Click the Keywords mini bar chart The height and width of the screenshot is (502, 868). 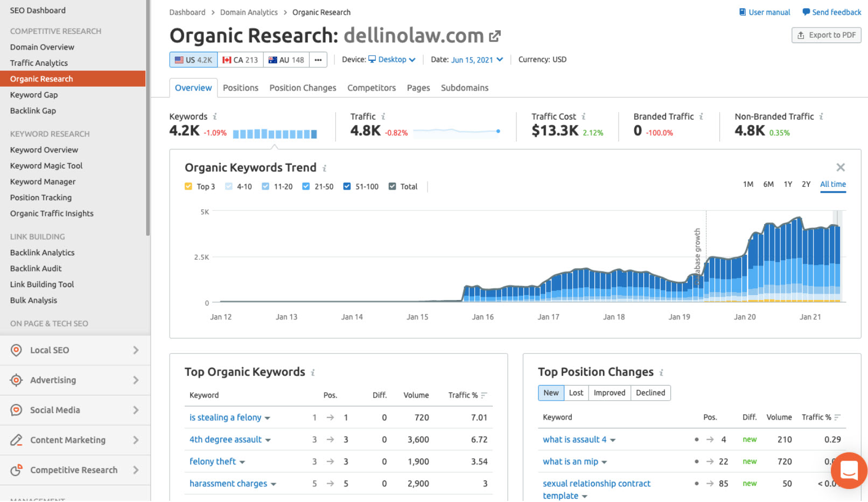pos(275,134)
